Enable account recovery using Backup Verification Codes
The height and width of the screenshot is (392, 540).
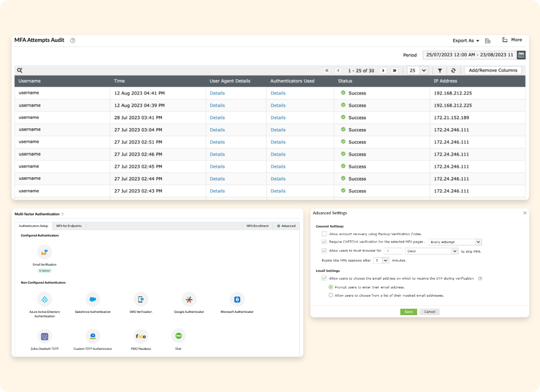[324, 234]
